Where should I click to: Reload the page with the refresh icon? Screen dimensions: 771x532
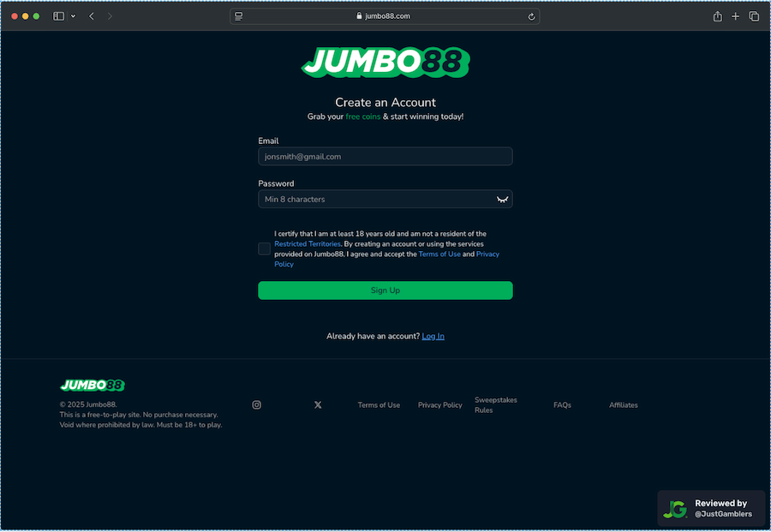(x=531, y=17)
